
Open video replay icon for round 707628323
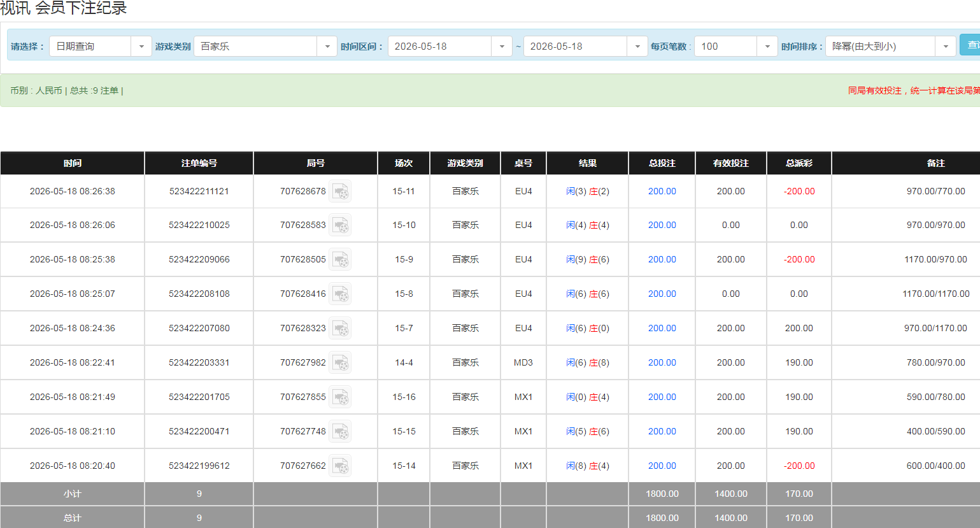(340, 328)
